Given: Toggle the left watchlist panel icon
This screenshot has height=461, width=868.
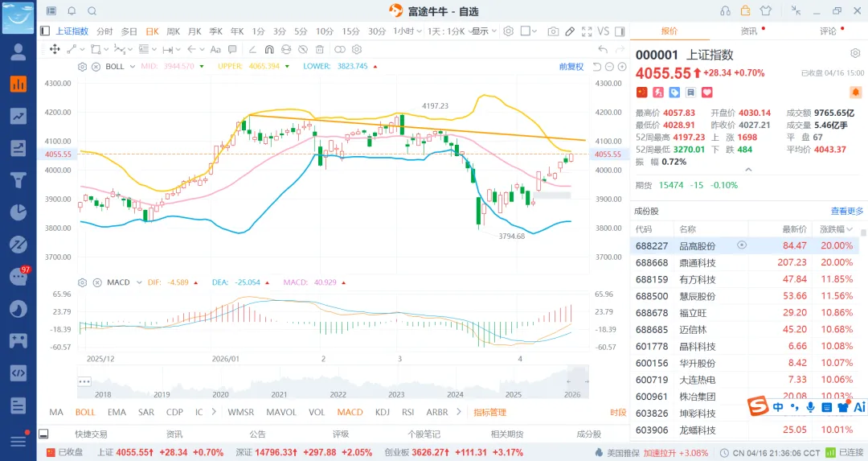Looking at the screenshot, I should (45, 31).
